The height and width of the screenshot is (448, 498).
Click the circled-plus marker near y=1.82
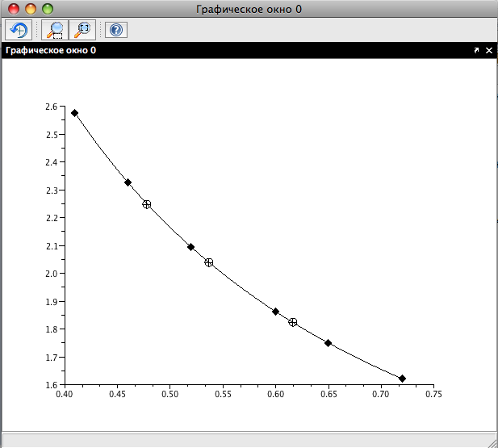(x=293, y=322)
